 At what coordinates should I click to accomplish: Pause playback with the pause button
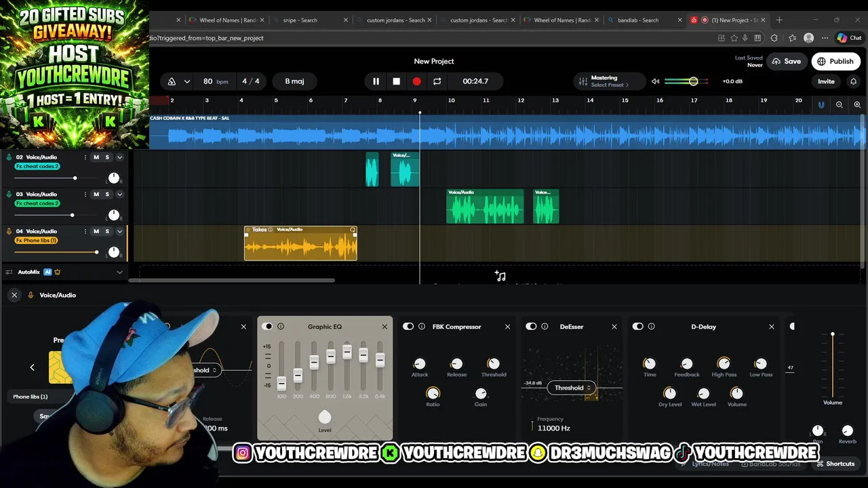click(376, 81)
